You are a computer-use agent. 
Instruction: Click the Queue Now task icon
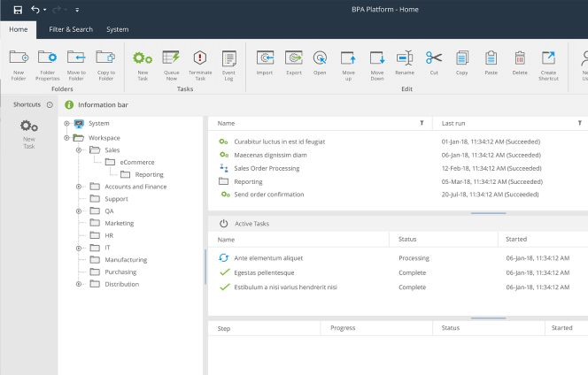(x=171, y=58)
